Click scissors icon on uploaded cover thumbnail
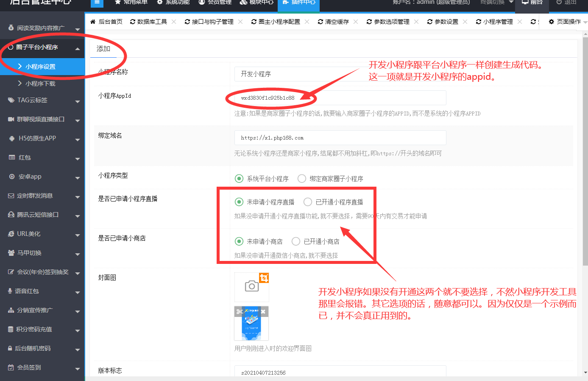 coord(240,312)
